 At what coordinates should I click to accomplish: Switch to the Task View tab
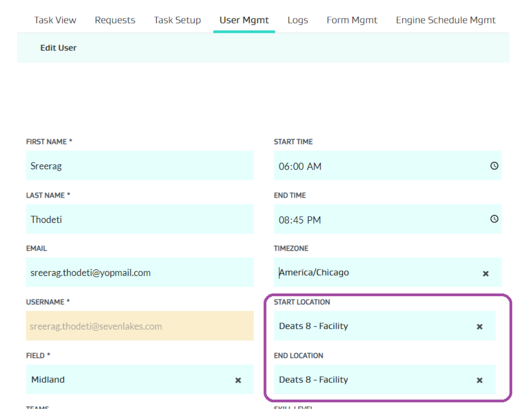pyautogui.click(x=55, y=20)
